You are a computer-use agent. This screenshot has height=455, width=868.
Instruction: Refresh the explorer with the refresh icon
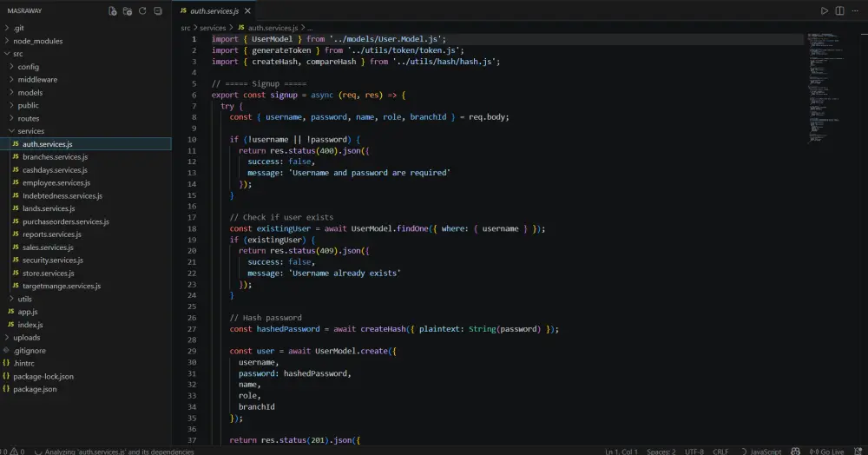coord(142,11)
